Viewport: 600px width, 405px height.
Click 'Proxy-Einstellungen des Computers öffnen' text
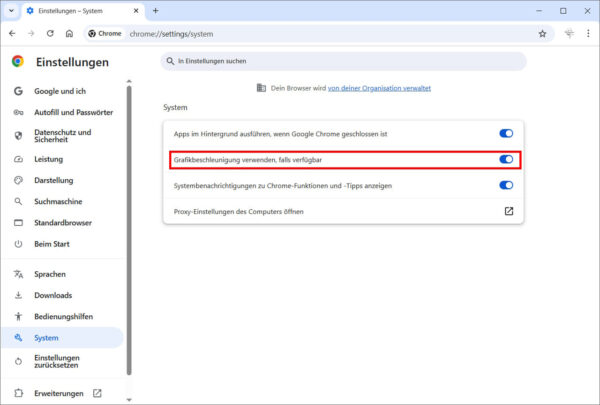(x=238, y=212)
